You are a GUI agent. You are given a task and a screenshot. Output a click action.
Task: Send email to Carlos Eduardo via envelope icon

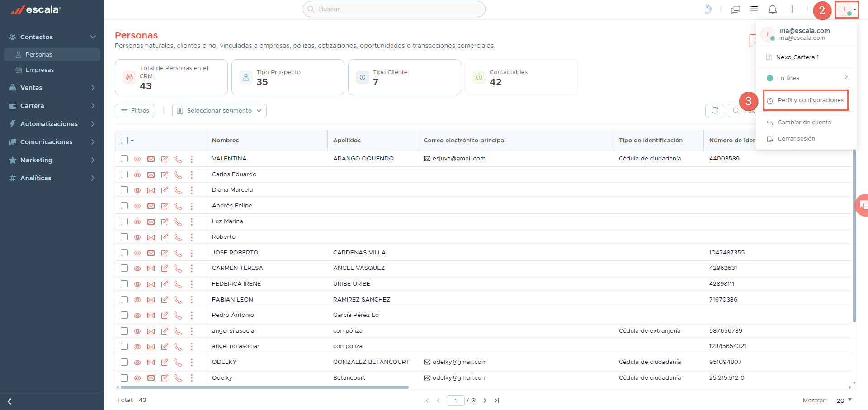tap(151, 175)
